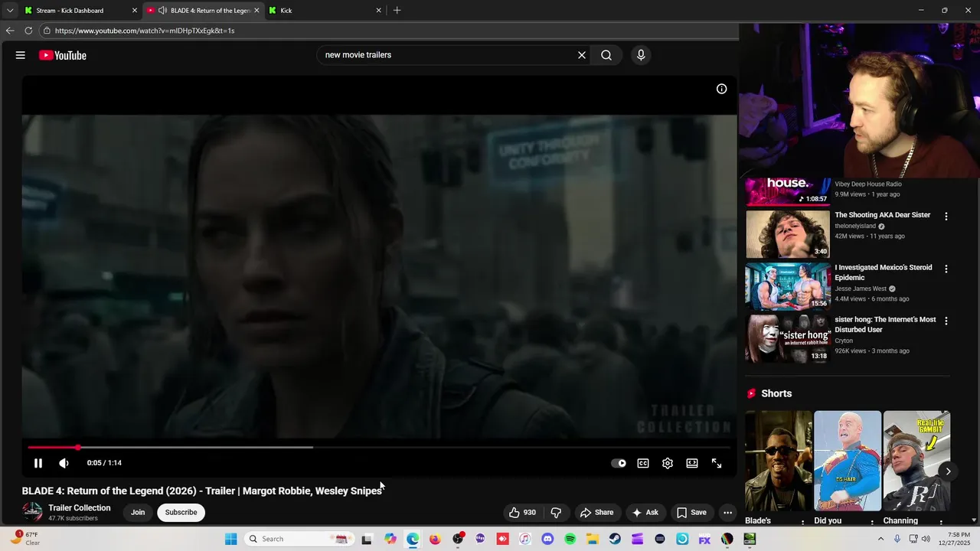Start voice search with microphone
The height and width of the screenshot is (551, 980).
tap(641, 55)
